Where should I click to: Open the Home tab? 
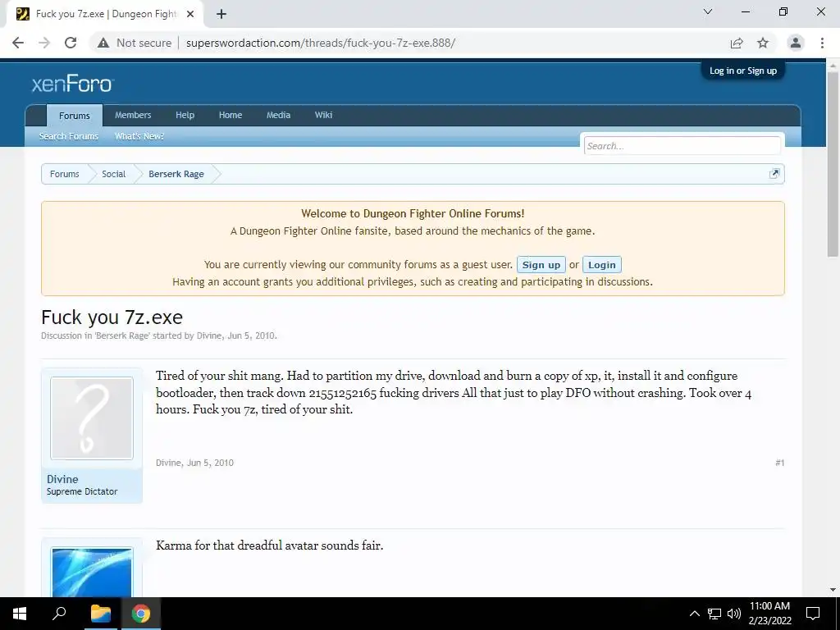coord(231,115)
